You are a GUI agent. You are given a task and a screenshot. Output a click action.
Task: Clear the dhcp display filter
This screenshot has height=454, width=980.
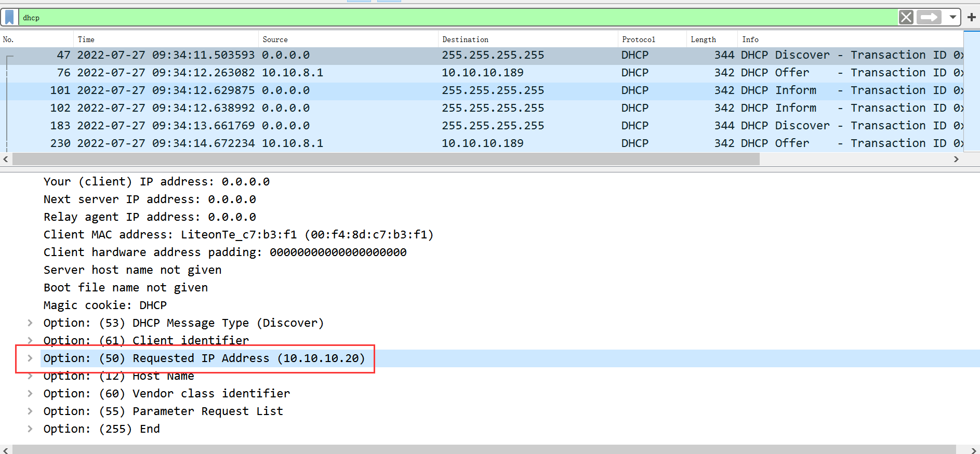(x=906, y=17)
